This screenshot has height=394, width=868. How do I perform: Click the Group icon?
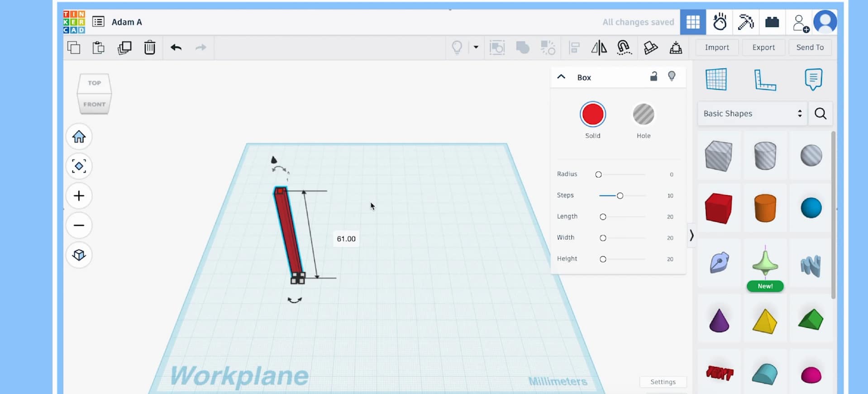523,48
